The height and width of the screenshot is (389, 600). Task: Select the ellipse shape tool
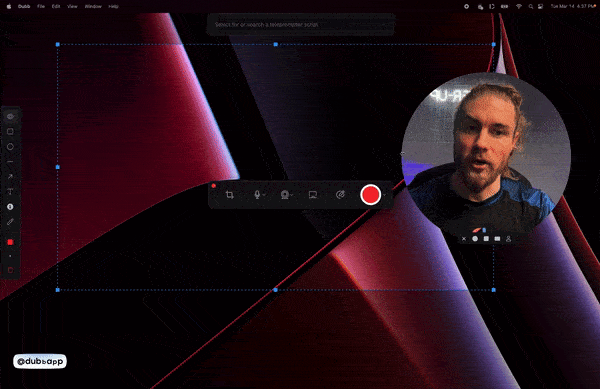(10, 146)
